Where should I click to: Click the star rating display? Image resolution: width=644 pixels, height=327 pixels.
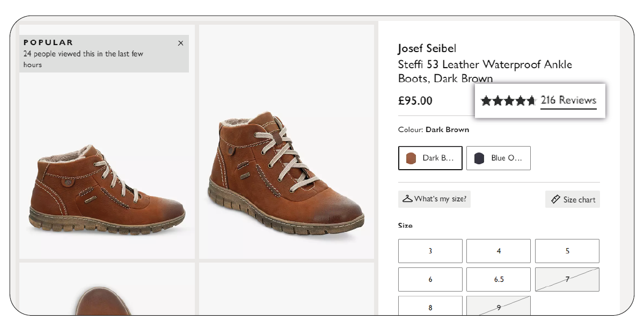pos(508,100)
